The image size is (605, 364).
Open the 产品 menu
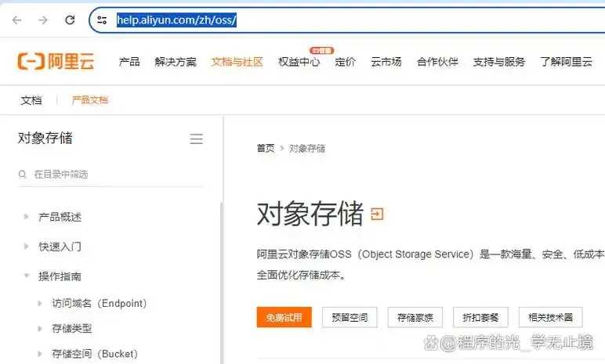[x=129, y=62]
